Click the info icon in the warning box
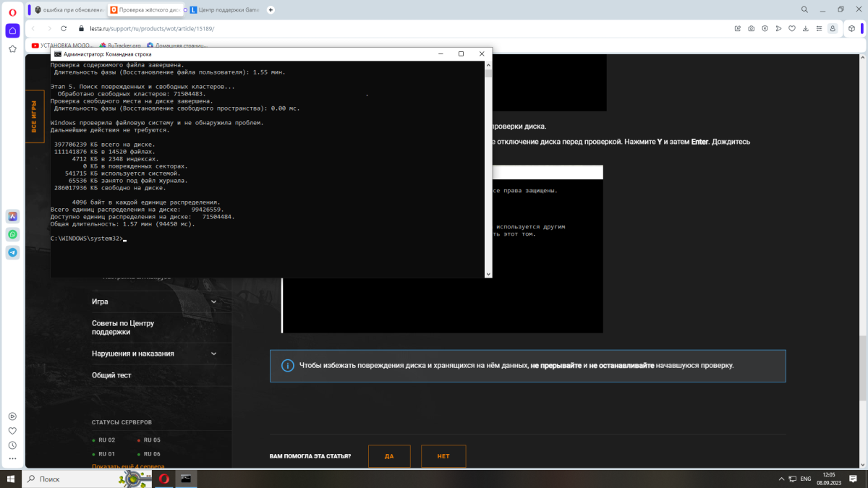 288,366
